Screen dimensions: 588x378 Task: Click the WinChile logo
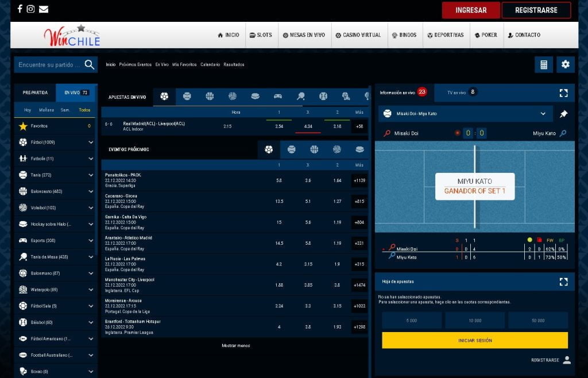tap(72, 36)
